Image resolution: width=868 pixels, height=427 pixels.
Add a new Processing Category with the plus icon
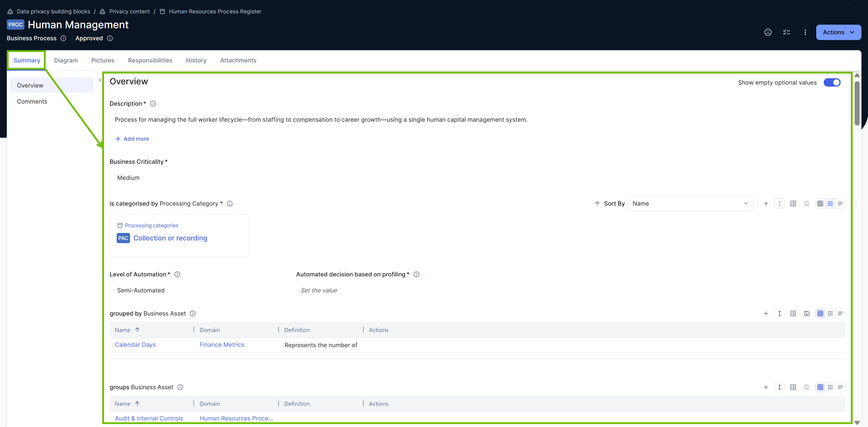pos(766,204)
